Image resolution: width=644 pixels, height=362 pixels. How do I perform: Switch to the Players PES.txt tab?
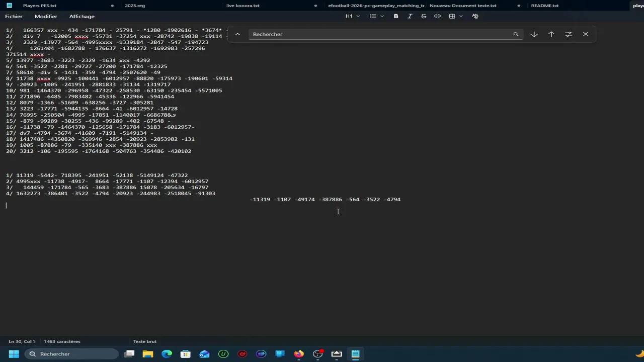click(x=40, y=6)
